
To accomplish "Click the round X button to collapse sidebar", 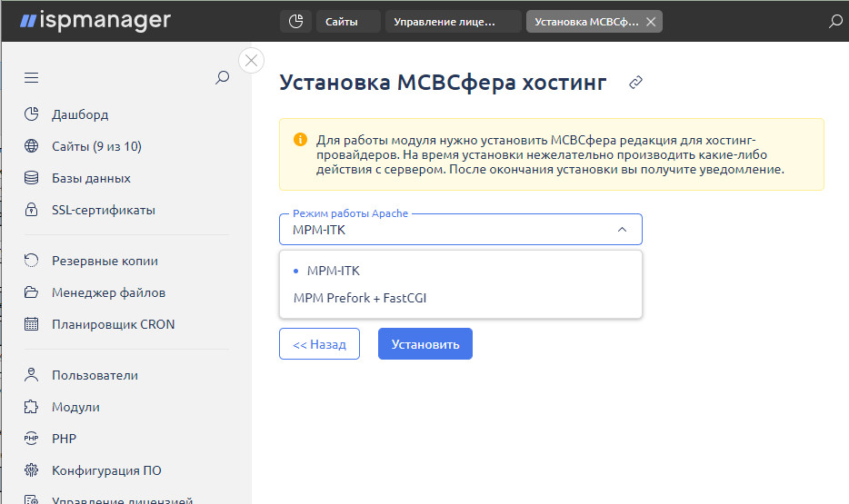I will [x=251, y=61].
